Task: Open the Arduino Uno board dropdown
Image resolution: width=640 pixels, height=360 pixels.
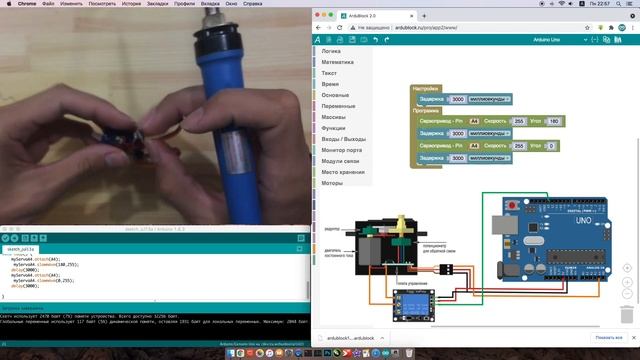Action: [x=560, y=40]
